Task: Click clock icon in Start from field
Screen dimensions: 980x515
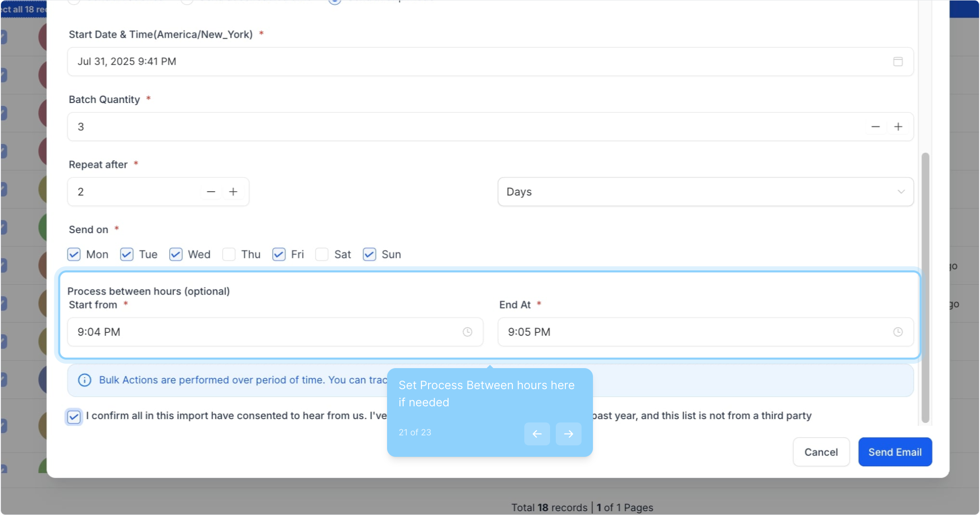Action: (467, 332)
